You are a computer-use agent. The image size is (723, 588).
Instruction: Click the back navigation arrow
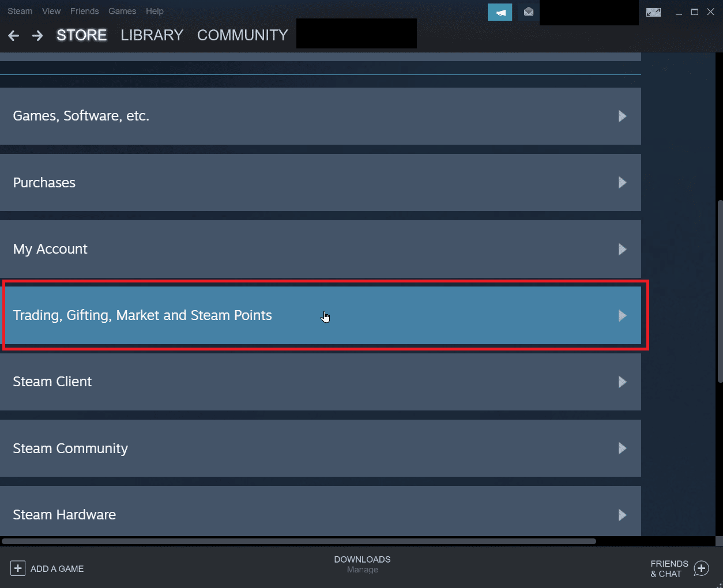pyautogui.click(x=13, y=35)
